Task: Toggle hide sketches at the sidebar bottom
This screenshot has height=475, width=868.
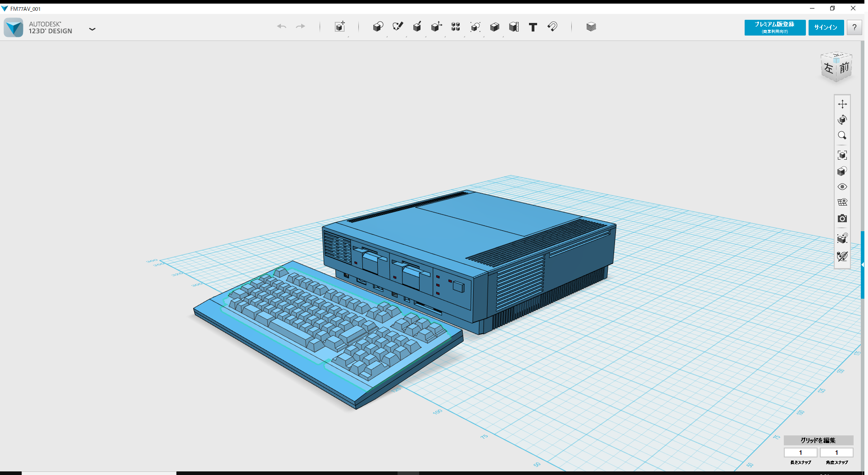Action: tap(842, 256)
